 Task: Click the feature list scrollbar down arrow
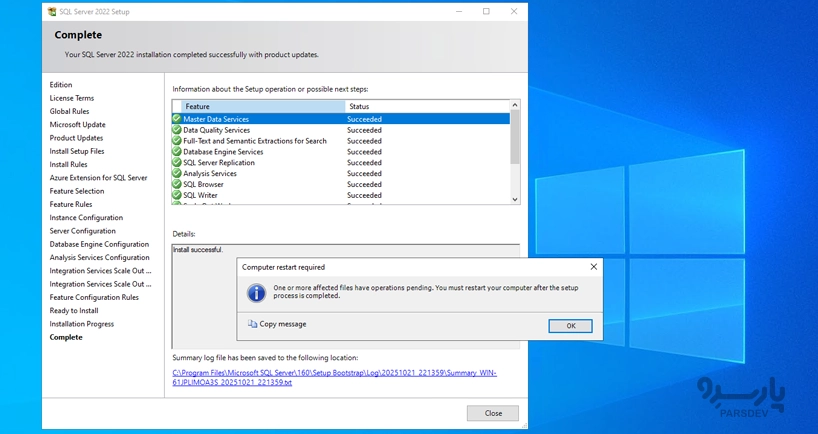pyautogui.click(x=515, y=199)
